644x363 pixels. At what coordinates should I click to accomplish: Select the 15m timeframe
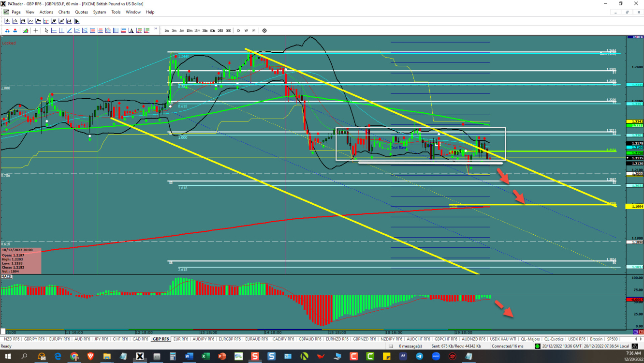pyautogui.click(x=197, y=30)
